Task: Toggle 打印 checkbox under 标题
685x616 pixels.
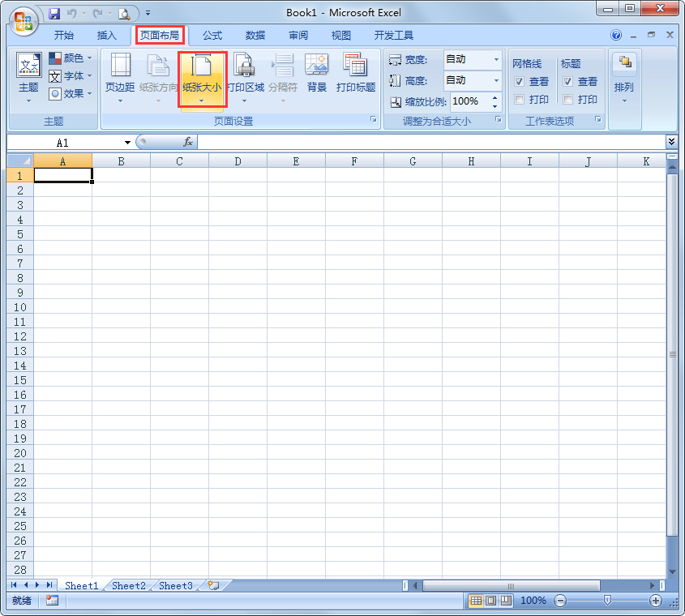Action: 568,99
